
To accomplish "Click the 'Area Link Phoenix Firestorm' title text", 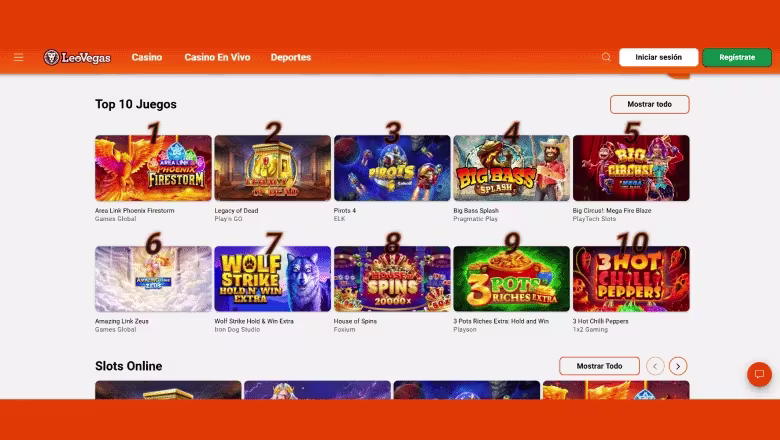I will point(134,210).
